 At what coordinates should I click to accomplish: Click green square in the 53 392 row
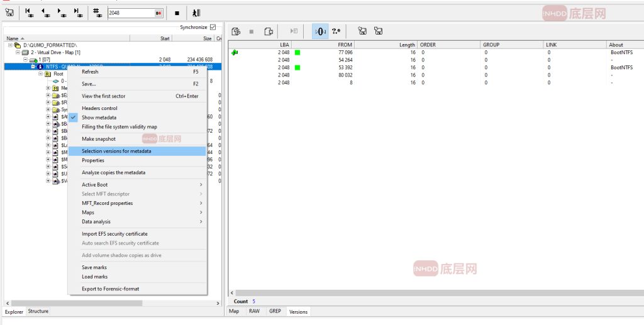[x=297, y=67]
